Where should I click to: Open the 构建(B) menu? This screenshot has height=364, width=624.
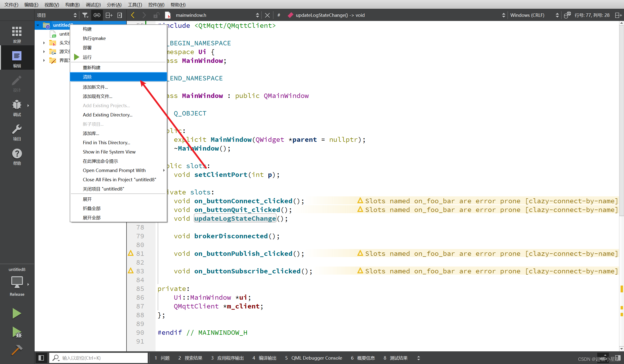coord(72,5)
